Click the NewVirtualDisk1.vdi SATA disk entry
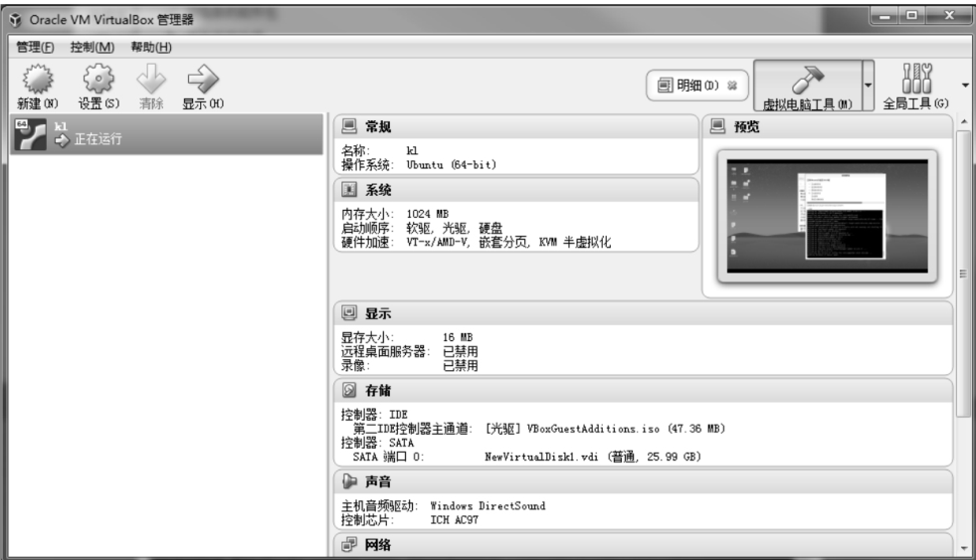The height and width of the screenshot is (560, 976). coord(593,457)
